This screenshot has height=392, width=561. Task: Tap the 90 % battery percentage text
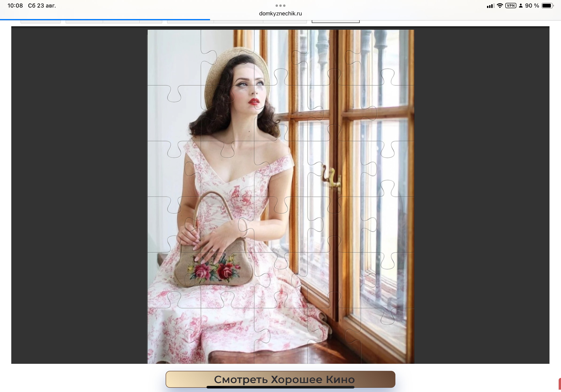(532, 6)
